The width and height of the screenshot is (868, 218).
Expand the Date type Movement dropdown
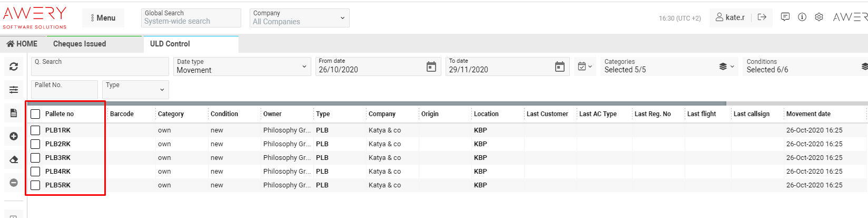tap(242, 67)
